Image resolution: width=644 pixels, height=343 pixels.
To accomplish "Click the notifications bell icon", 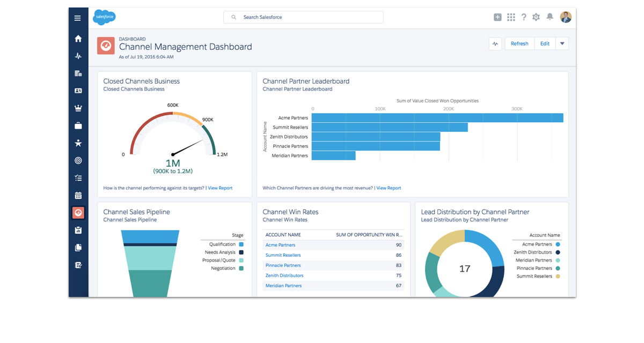I will [x=550, y=17].
